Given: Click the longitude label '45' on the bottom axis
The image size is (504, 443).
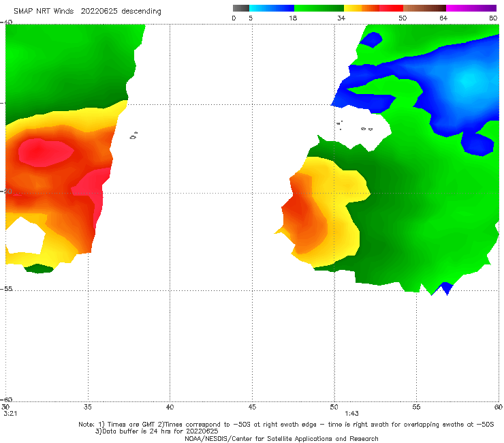Looking at the screenshot, I should tap(252, 408).
